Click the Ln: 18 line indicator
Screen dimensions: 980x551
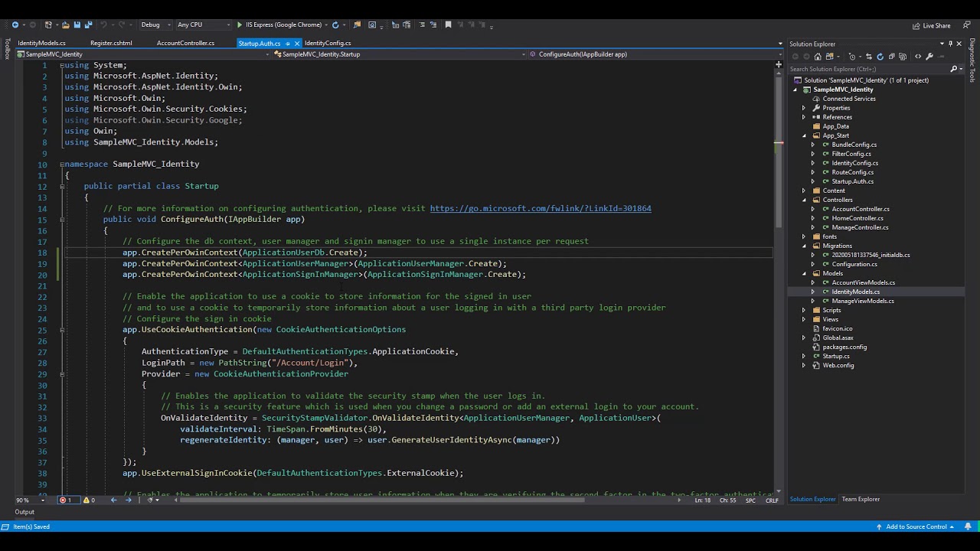[x=704, y=500]
